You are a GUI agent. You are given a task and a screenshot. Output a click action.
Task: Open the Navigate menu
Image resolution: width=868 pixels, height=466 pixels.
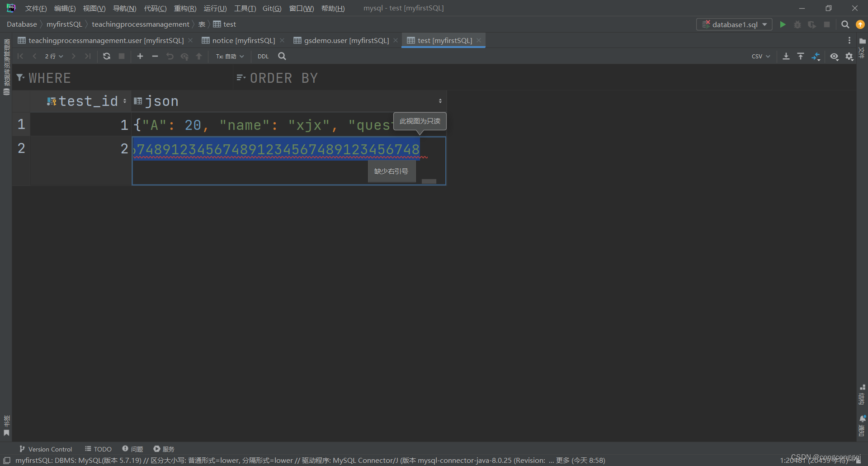(124, 8)
